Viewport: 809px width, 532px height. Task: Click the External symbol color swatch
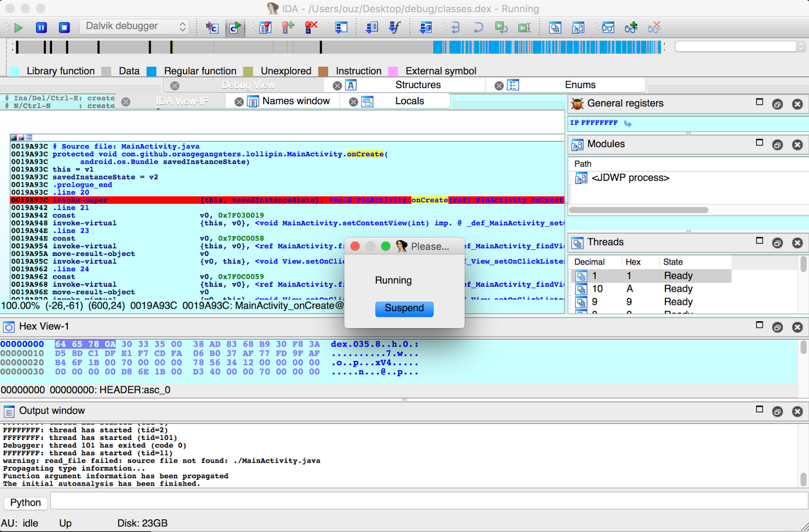click(393, 71)
